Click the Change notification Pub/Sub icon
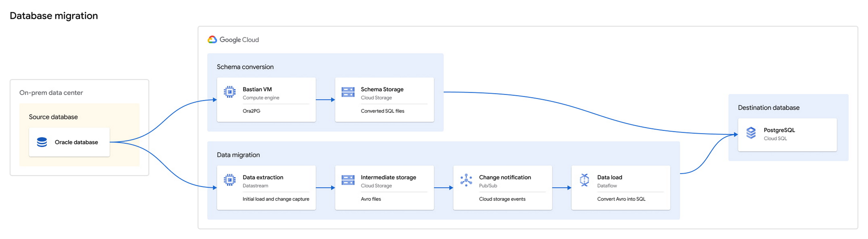Screen dimensions: 868x239 tap(466, 180)
